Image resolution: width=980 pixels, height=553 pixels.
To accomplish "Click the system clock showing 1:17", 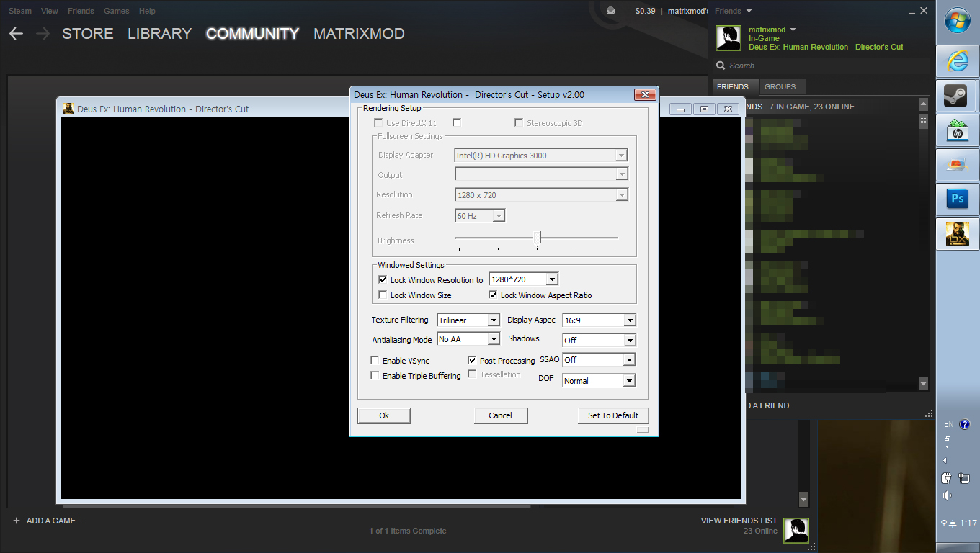I will (x=958, y=523).
